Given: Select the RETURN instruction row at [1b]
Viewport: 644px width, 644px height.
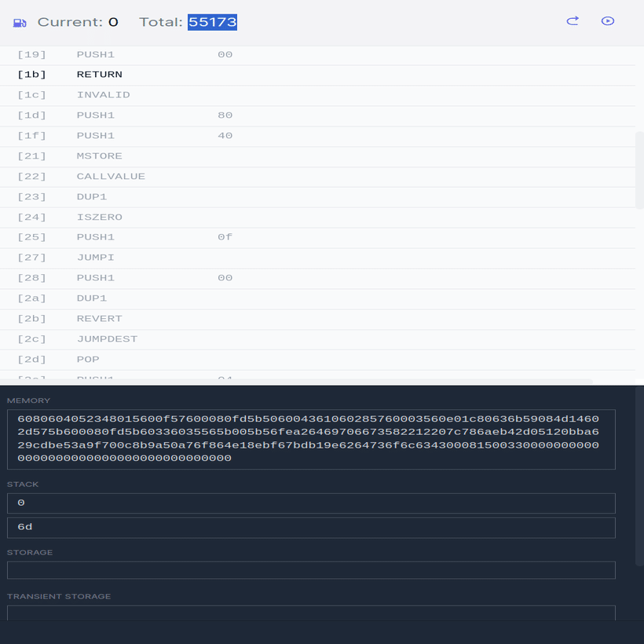Looking at the screenshot, I should click(317, 75).
